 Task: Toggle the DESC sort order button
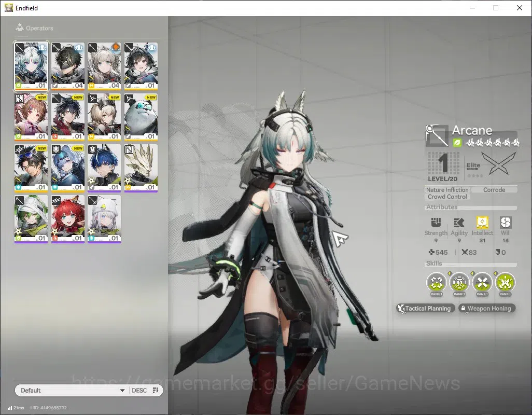145,390
